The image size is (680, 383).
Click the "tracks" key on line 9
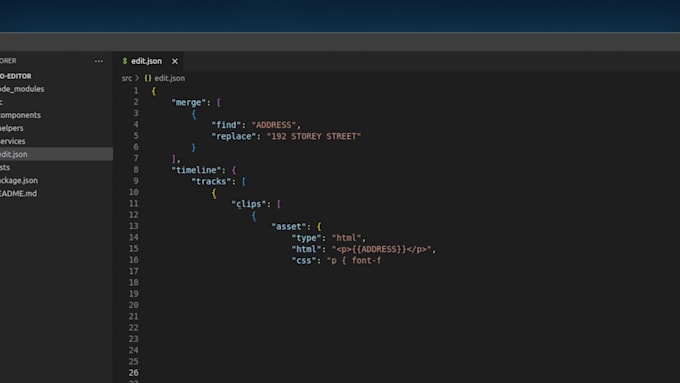pyautogui.click(x=211, y=181)
